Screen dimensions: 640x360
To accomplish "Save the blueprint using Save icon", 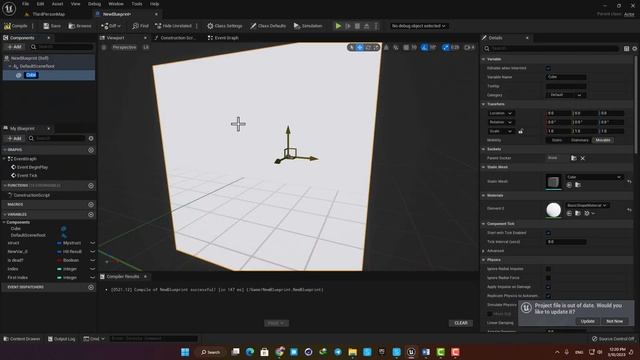I will click(52, 26).
